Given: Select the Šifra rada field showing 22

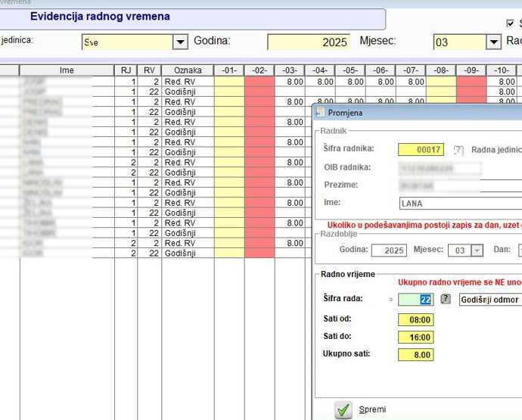Looking at the screenshot, I should (x=416, y=299).
